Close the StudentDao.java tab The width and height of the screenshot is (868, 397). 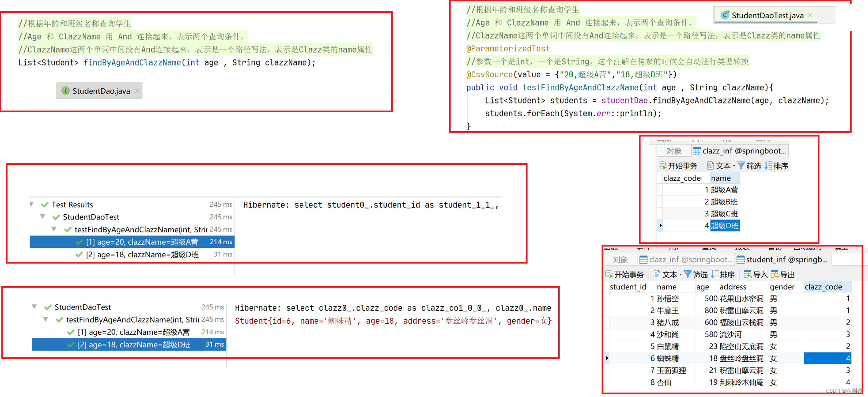137,91
